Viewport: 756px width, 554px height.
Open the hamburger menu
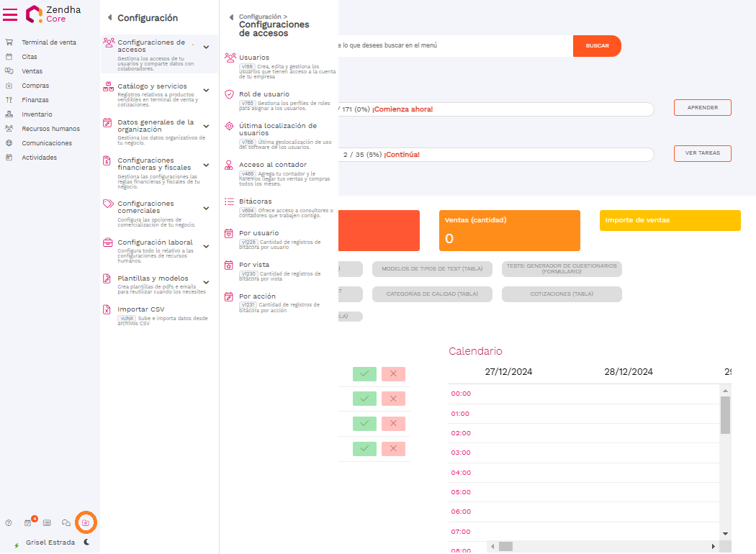[x=11, y=14]
